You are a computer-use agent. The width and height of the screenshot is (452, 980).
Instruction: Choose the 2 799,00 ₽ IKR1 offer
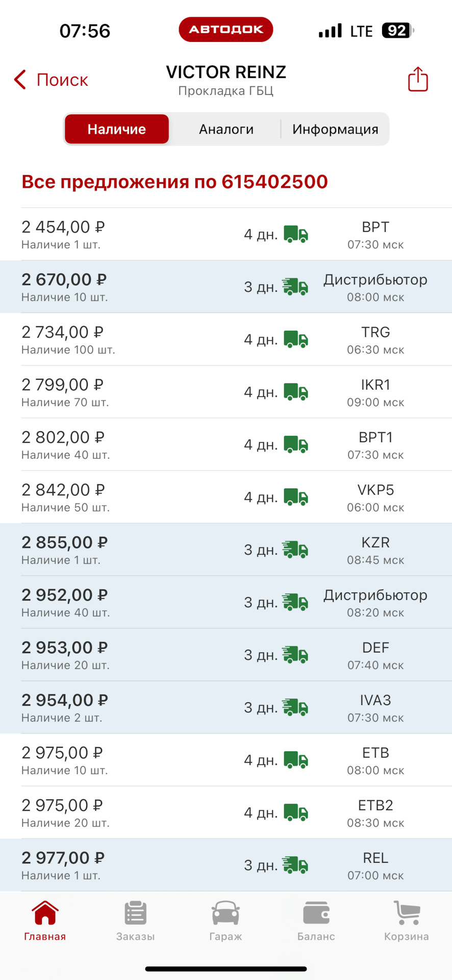point(226,392)
